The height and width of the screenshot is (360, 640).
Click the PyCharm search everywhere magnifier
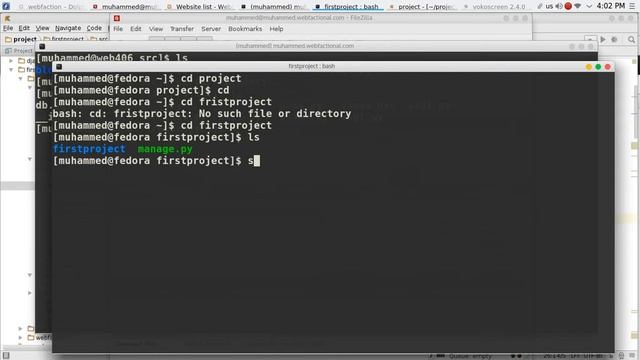(631, 40)
